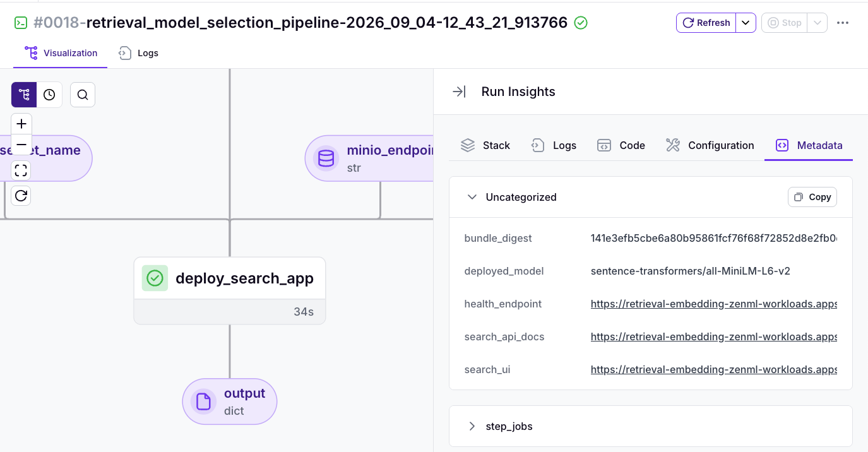Viewport: 868px width, 452px height.
Task: Click the database icon on minio_endpoint node
Action: click(x=326, y=158)
